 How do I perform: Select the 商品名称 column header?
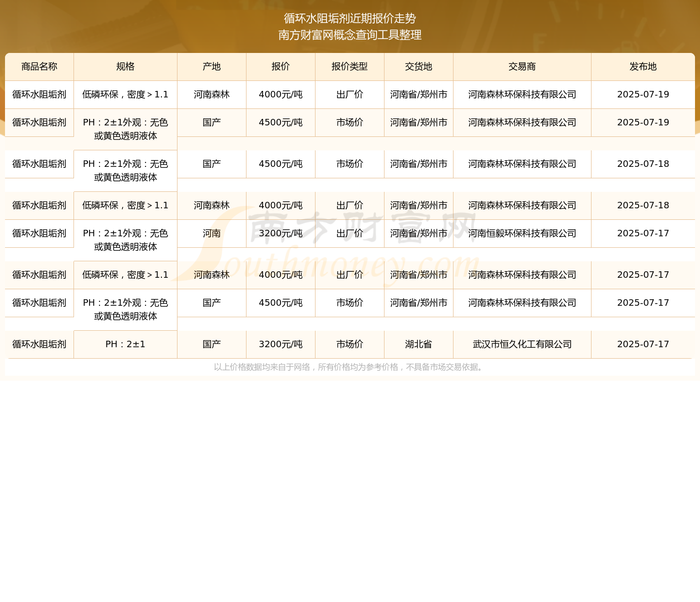pos(39,66)
